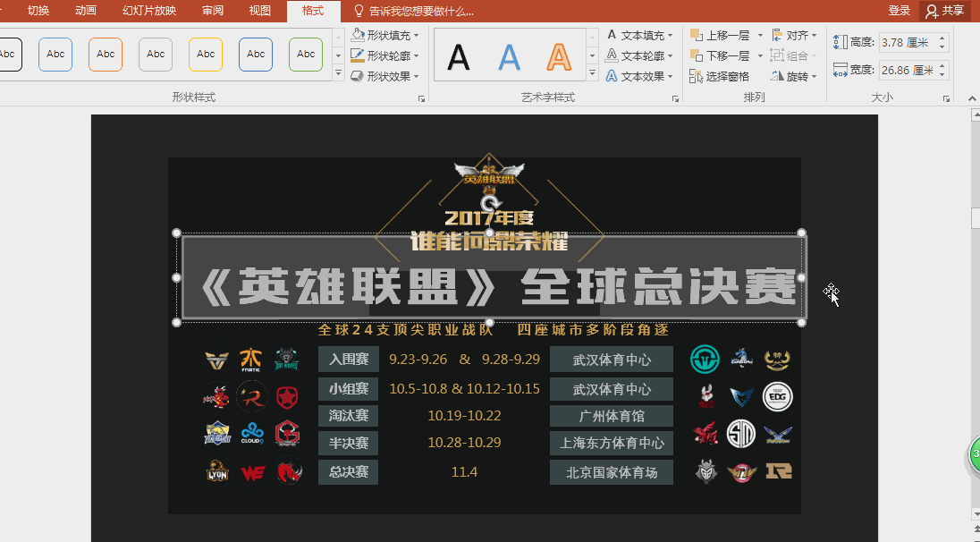This screenshot has width=980, height=542.
Task: Open 对齐 align menu
Action: (x=794, y=35)
